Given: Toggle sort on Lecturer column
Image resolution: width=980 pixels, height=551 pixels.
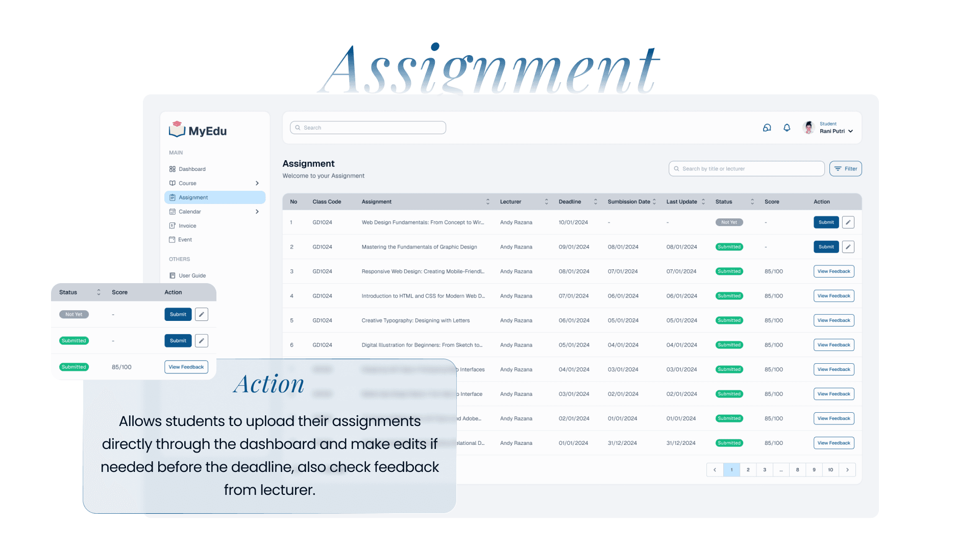Looking at the screenshot, I should 546,202.
